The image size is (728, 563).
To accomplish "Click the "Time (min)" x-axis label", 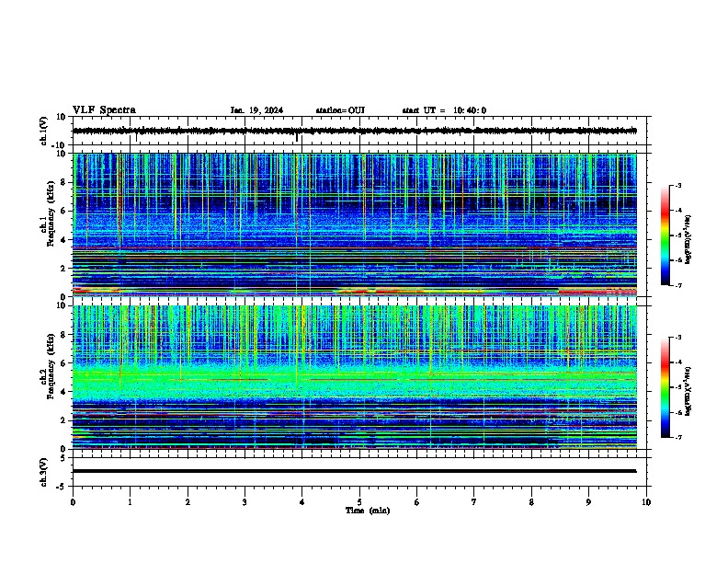I will (368, 511).
